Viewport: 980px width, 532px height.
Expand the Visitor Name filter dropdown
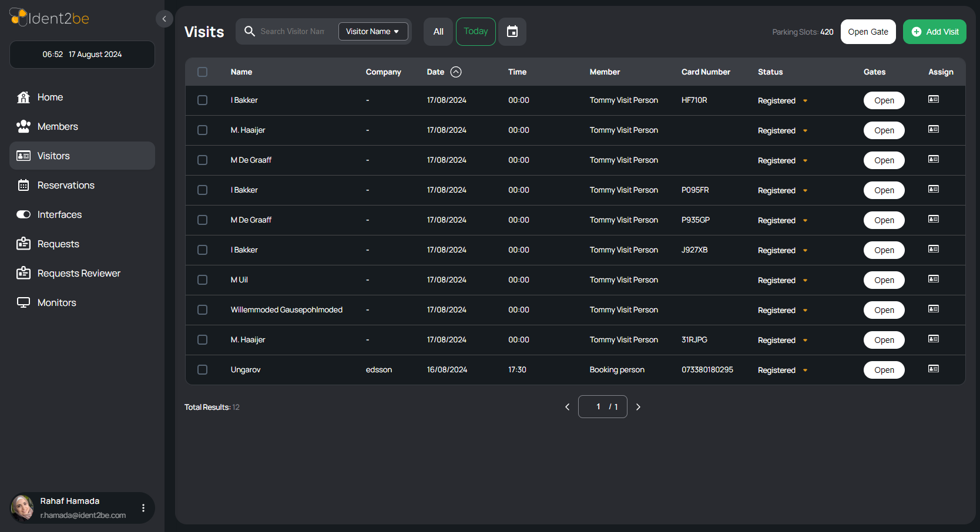click(x=372, y=32)
